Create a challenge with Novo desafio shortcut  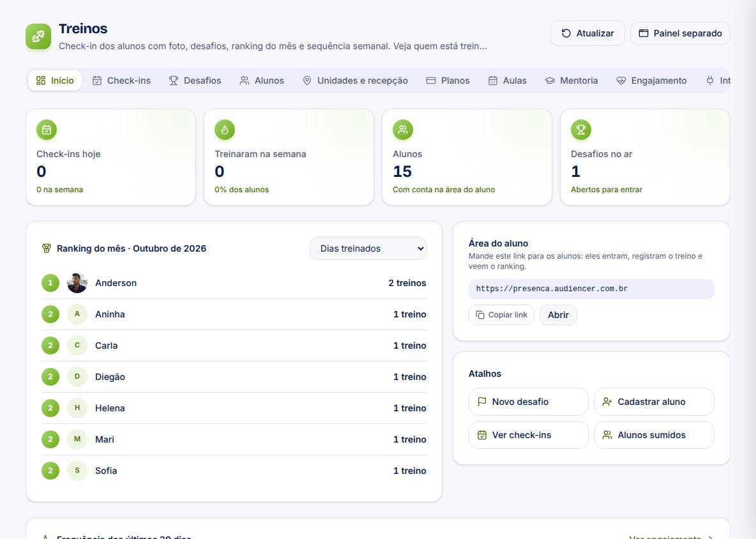529,402
